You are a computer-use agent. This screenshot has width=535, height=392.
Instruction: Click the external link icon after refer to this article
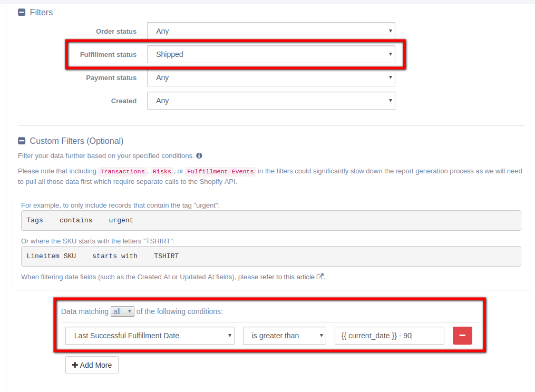(320, 276)
